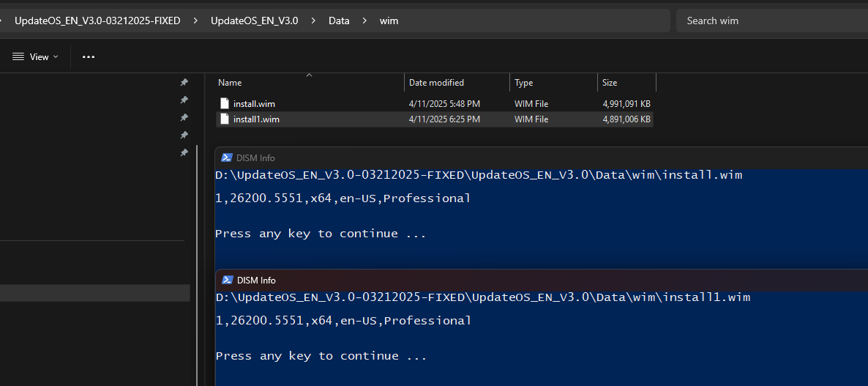The width and height of the screenshot is (868, 386).
Task: Select the wim breadcrumb segment
Action: (389, 21)
